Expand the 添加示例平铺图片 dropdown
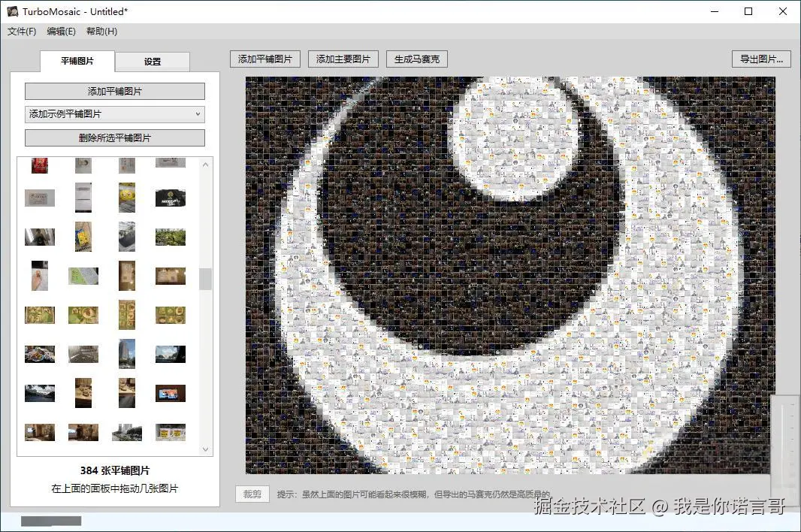 click(115, 114)
